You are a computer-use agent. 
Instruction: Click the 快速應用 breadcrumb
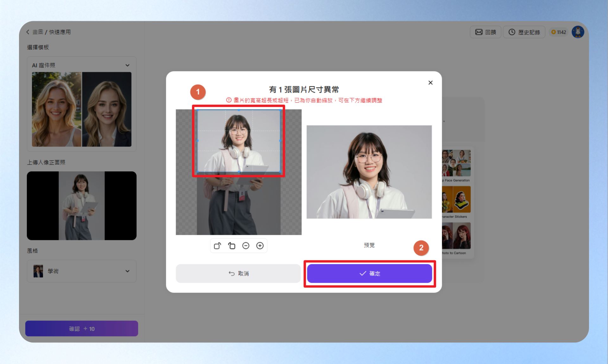click(x=60, y=32)
